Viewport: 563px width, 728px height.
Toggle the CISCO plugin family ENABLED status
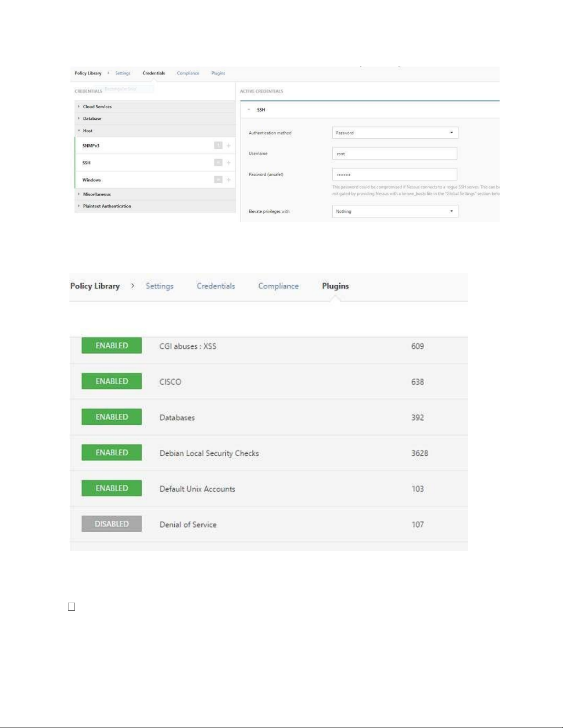(112, 381)
